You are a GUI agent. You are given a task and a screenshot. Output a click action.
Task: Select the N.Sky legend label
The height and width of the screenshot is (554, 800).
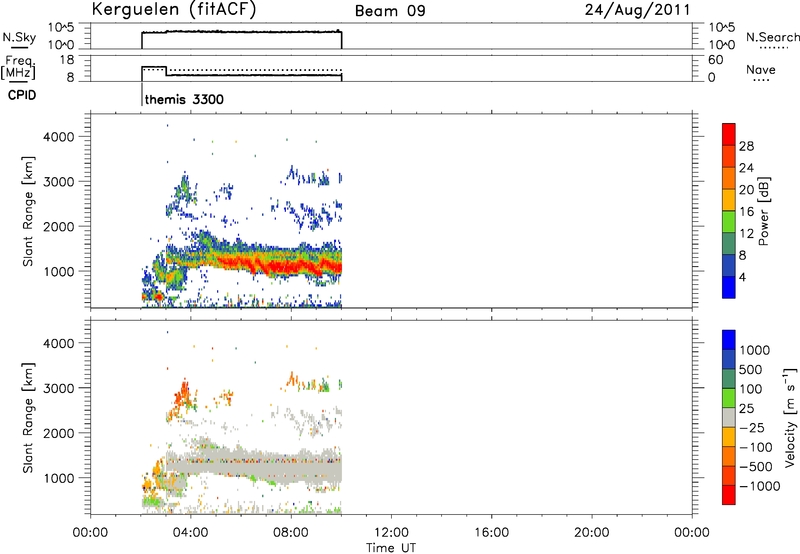click(19, 37)
